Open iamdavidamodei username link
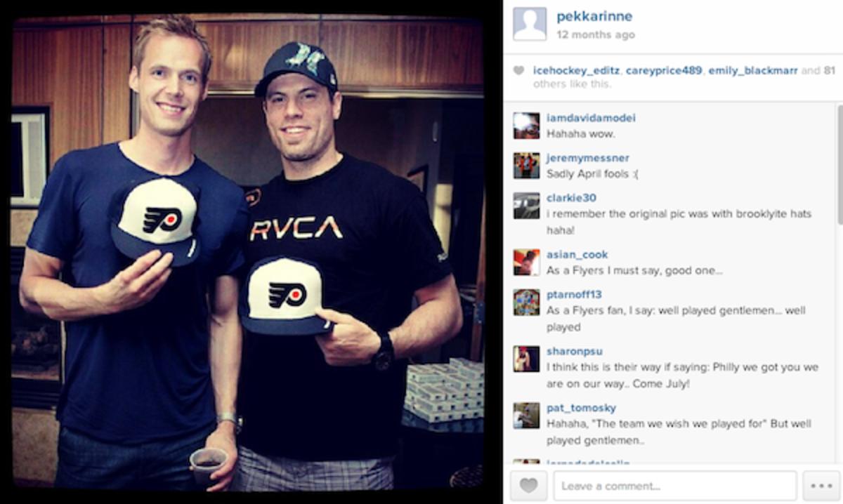 591,118
